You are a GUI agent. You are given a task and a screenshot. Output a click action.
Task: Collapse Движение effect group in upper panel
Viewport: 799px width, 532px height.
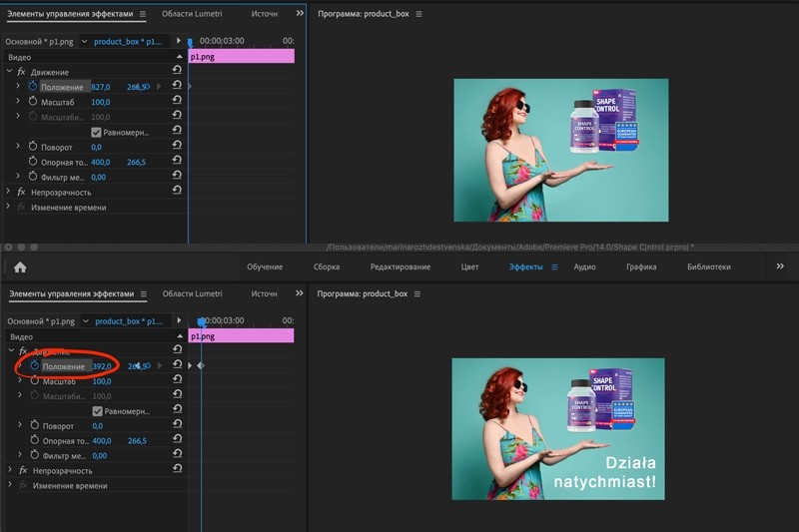click(x=9, y=71)
